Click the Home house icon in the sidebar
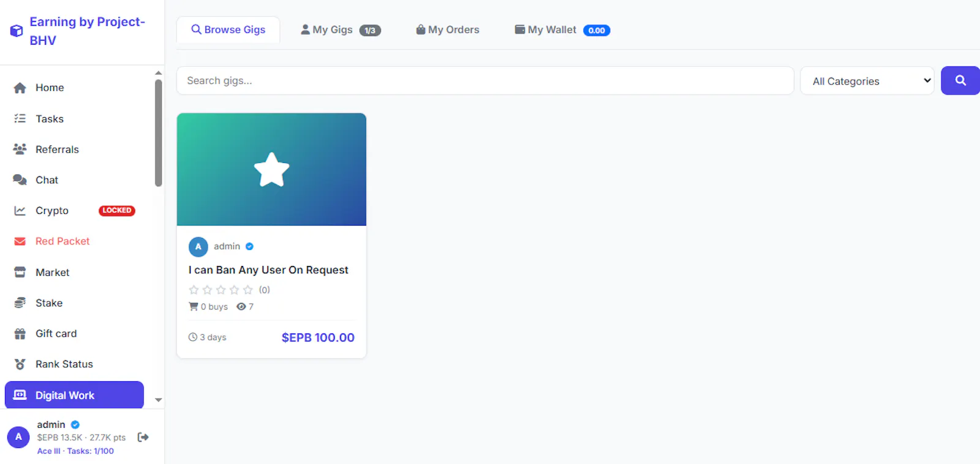The height and width of the screenshot is (464, 980). (x=20, y=88)
